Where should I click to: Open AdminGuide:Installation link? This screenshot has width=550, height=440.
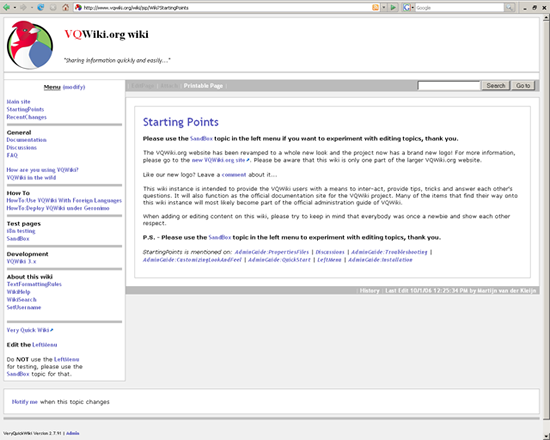click(x=380, y=260)
